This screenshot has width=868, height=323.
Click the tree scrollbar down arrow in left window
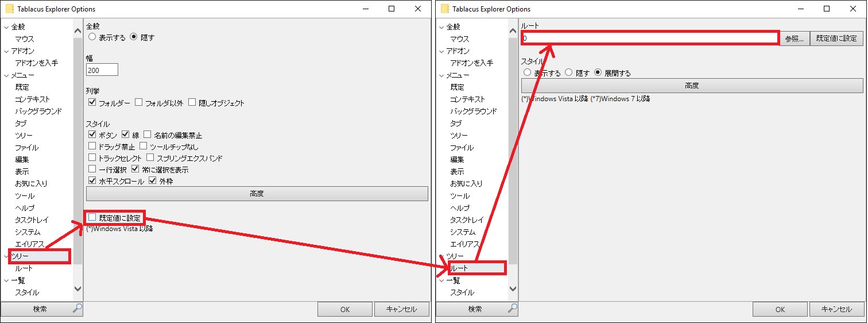[78, 289]
